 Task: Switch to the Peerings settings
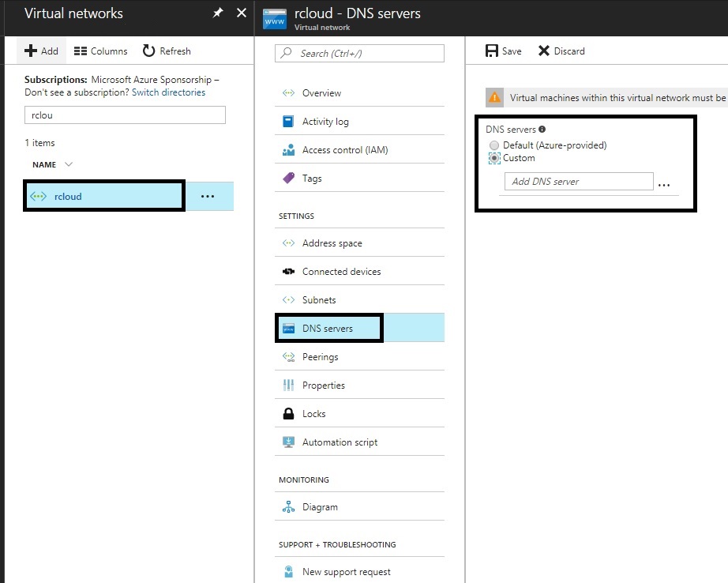(320, 356)
